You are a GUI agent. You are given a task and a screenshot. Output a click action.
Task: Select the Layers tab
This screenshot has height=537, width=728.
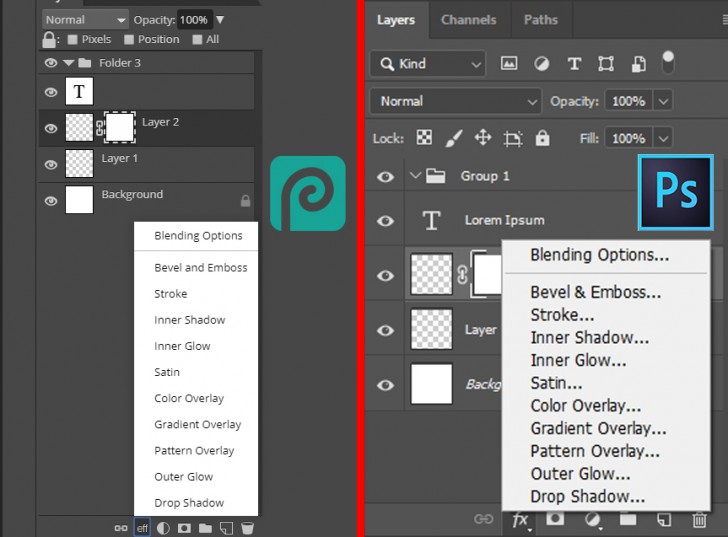pos(396,19)
